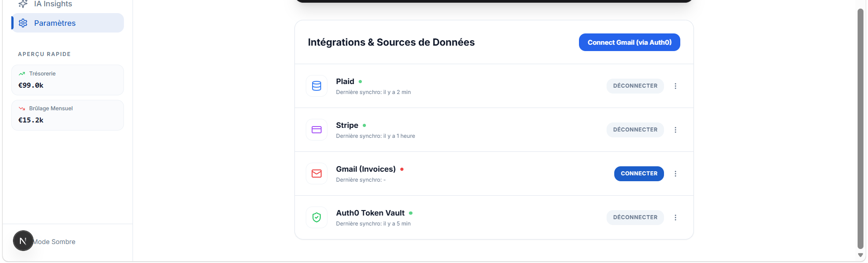
Task: Click the round N avatar badge
Action: [23, 241]
